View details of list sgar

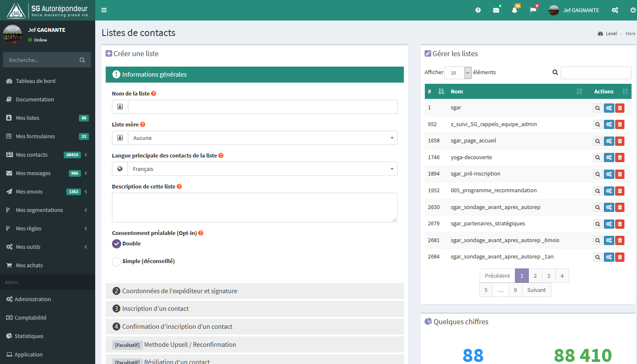click(598, 108)
